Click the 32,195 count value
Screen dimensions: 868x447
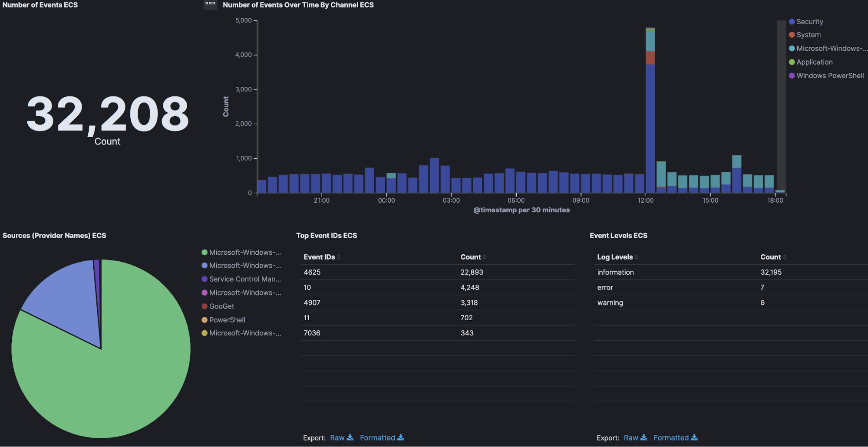[x=771, y=272]
